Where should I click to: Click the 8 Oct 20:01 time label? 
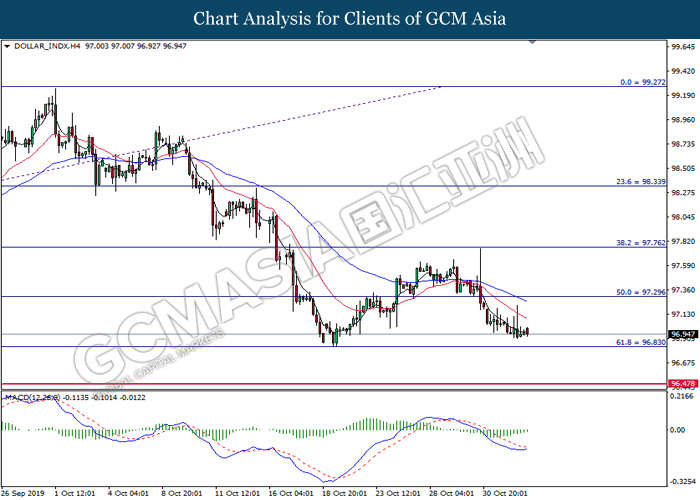182,493
